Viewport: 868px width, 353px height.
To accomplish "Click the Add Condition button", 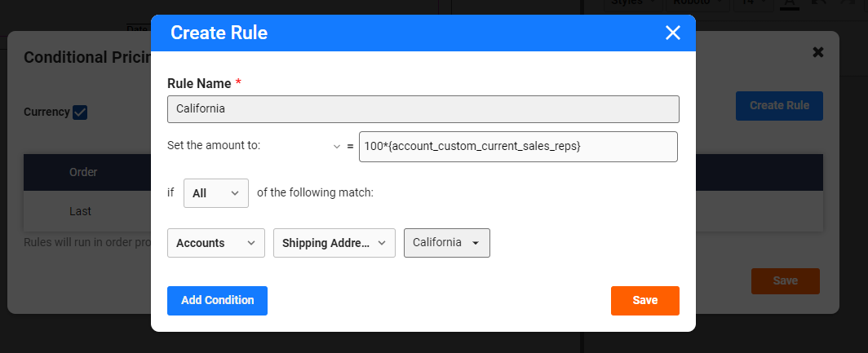I will coord(218,301).
